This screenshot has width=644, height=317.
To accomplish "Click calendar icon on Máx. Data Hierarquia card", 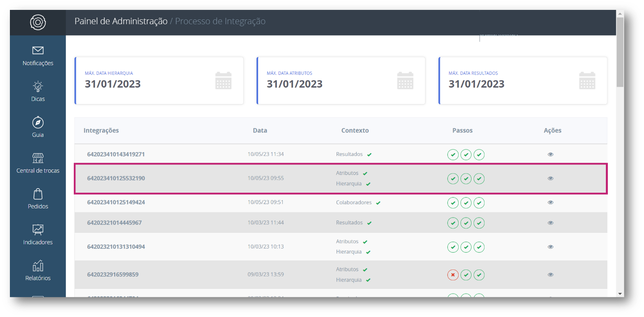I will 223,80.
